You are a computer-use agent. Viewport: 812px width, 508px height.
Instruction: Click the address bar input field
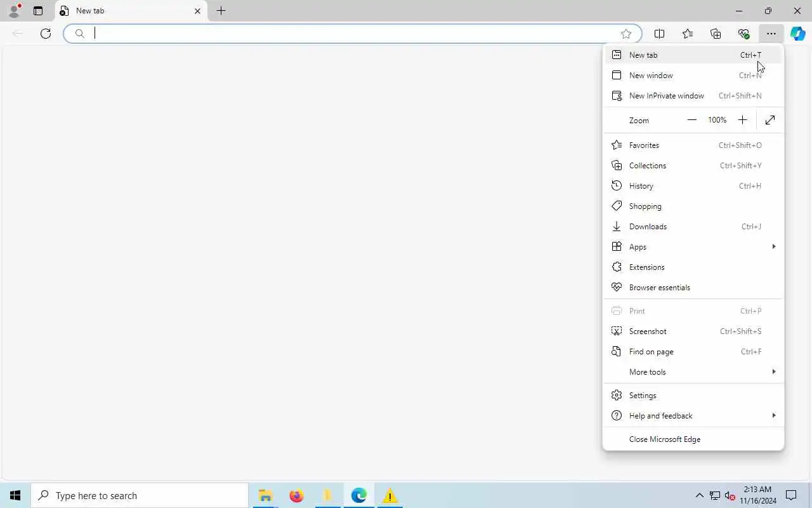click(x=352, y=34)
